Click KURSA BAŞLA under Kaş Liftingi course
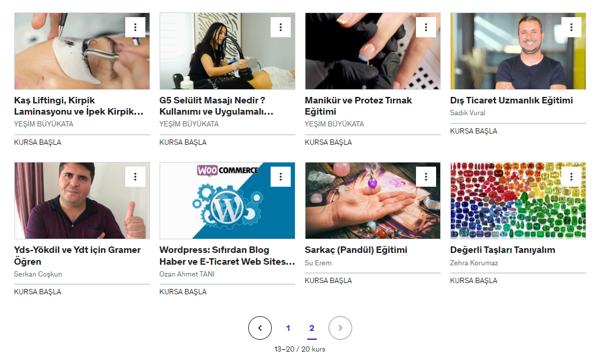598x364 pixels. pyautogui.click(x=37, y=142)
